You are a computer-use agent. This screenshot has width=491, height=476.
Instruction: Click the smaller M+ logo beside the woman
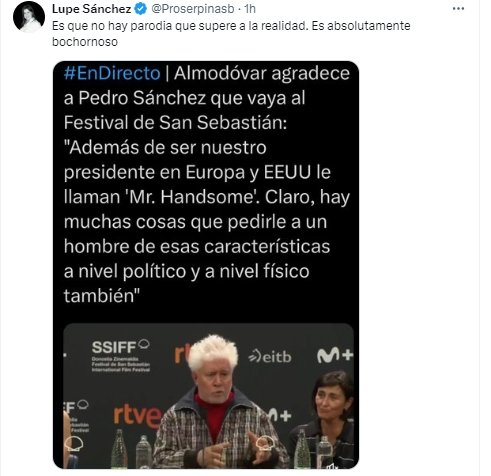[x=280, y=415]
